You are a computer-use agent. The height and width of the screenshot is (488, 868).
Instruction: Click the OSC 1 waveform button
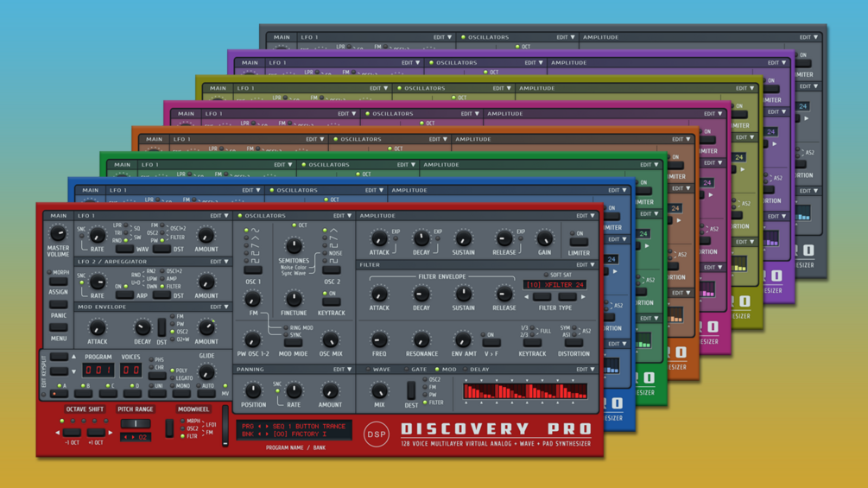(253, 270)
